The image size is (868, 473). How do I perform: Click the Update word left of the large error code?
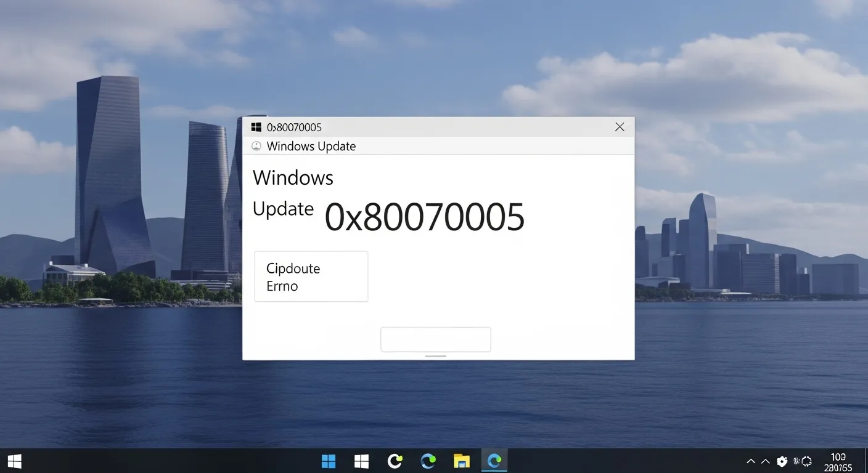tap(283, 209)
